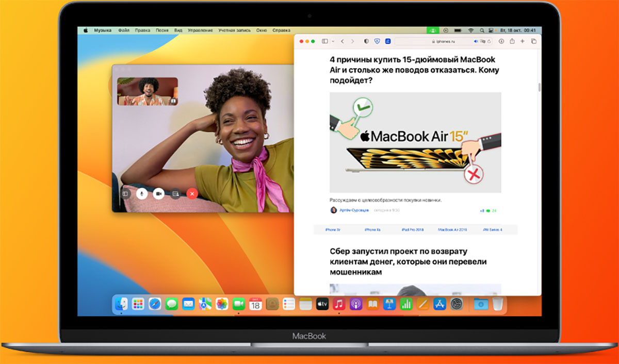Open the Управление menu
This screenshot has width=619, height=364.
pyautogui.click(x=200, y=30)
